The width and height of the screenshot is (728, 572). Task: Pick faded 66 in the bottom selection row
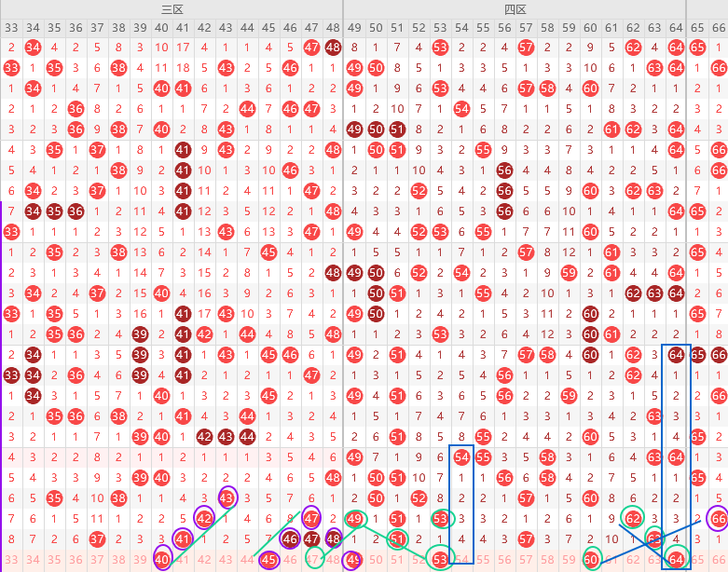(x=719, y=560)
